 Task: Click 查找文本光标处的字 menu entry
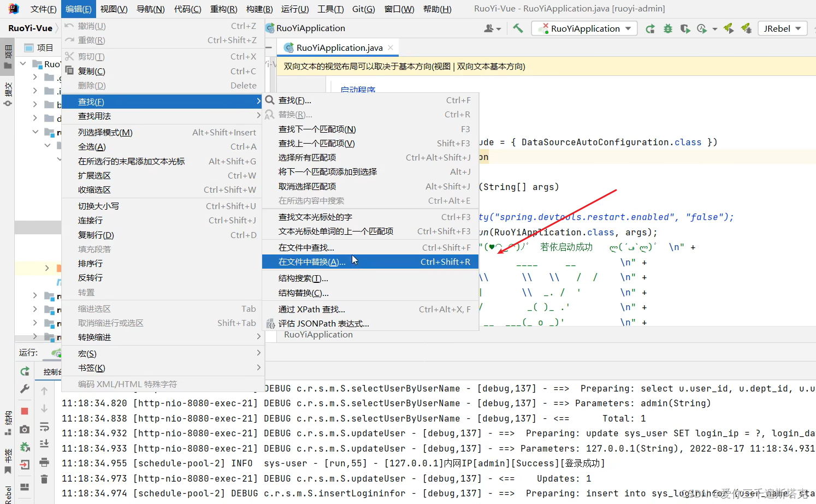click(370, 217)
